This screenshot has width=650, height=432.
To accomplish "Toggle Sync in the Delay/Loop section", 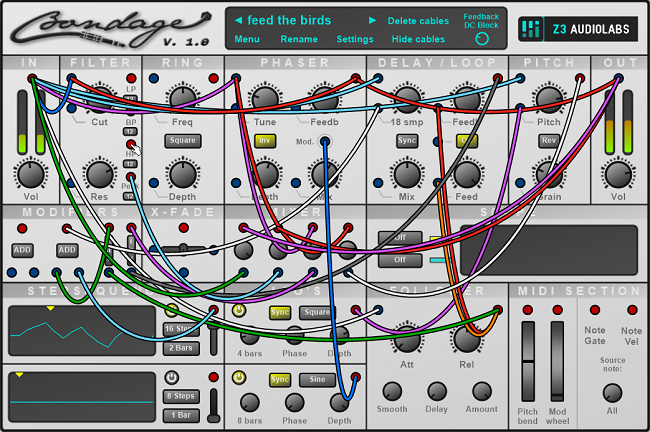I will (x=406, y=141).
